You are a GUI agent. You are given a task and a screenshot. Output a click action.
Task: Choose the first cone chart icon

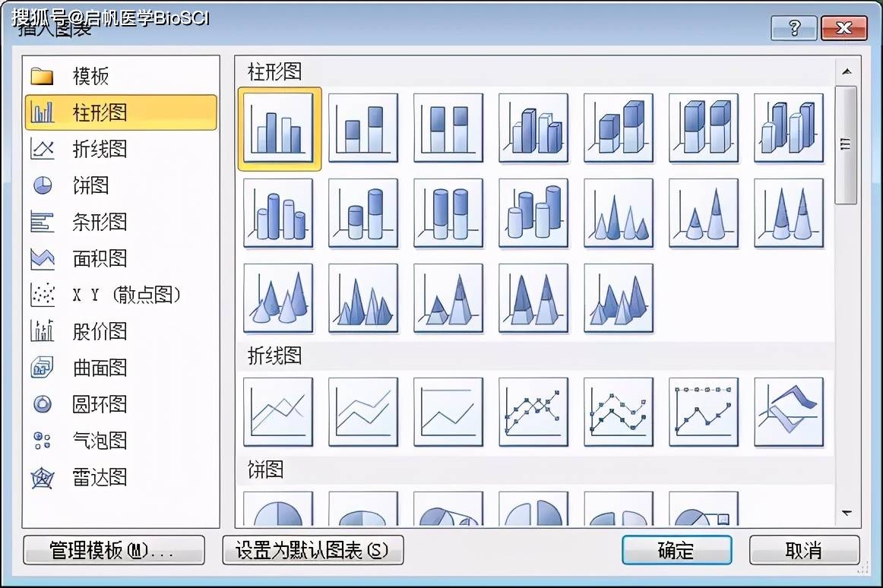pos(619,213)
